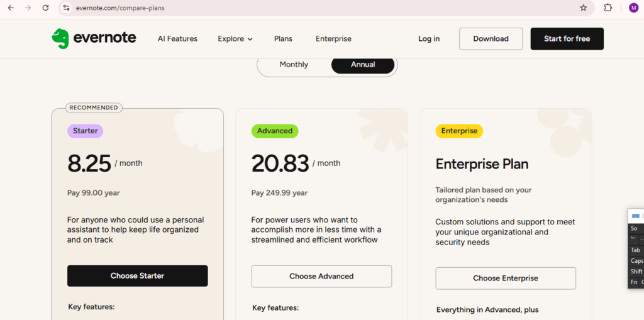This screenshot has width=644, height=320.
Task: Click Key features under the Starter plan
Action: click(91, 306)
